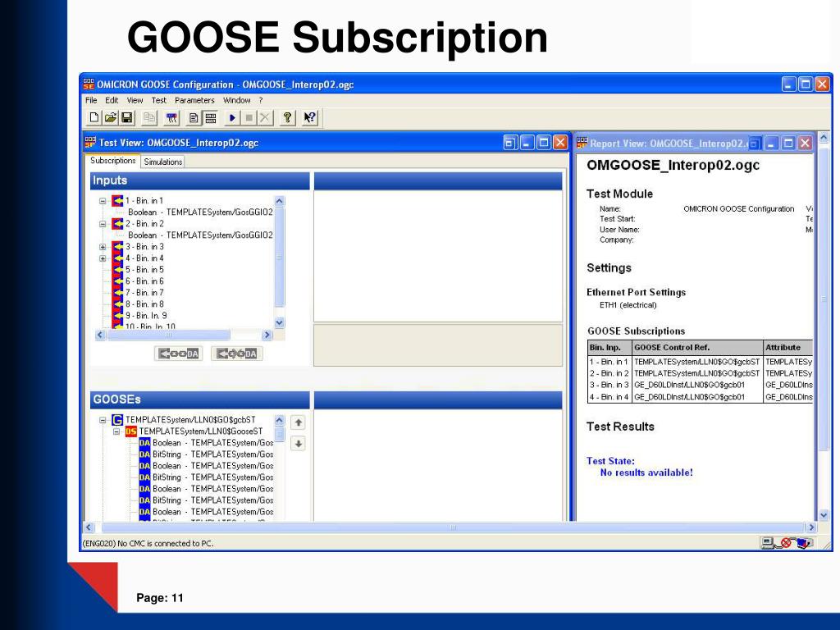Collapse the 2 - Bin. in 2 tree node
This screenshot has height=630, width=840.
(103, 225)
